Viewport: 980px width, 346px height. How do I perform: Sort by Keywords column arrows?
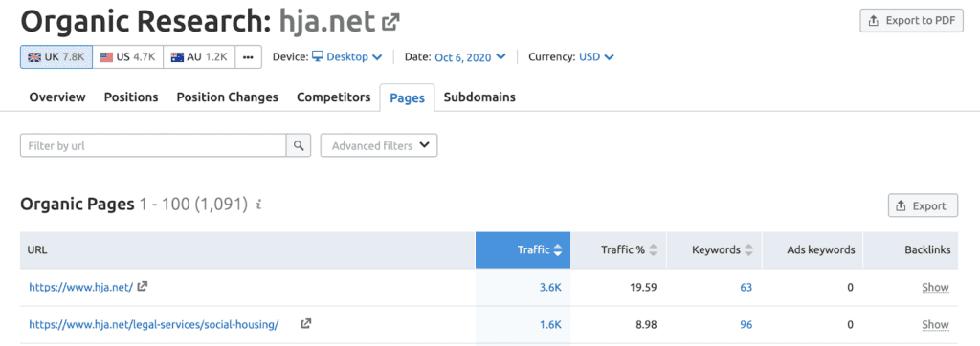point(748,249)
